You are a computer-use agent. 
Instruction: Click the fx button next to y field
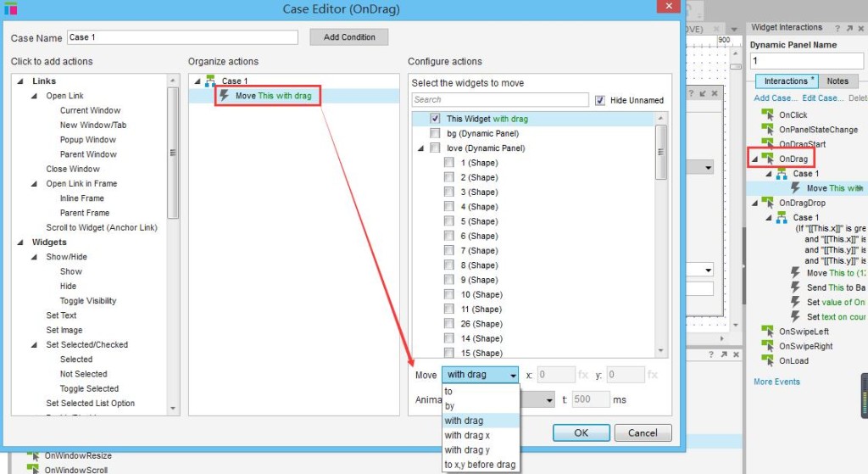pos(653,375)
